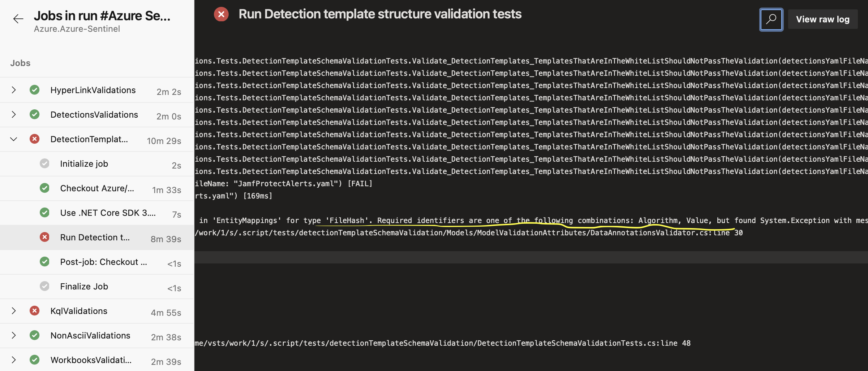Open the DetectionsValidations job
The image size is (868, 371).
(94, 114)
